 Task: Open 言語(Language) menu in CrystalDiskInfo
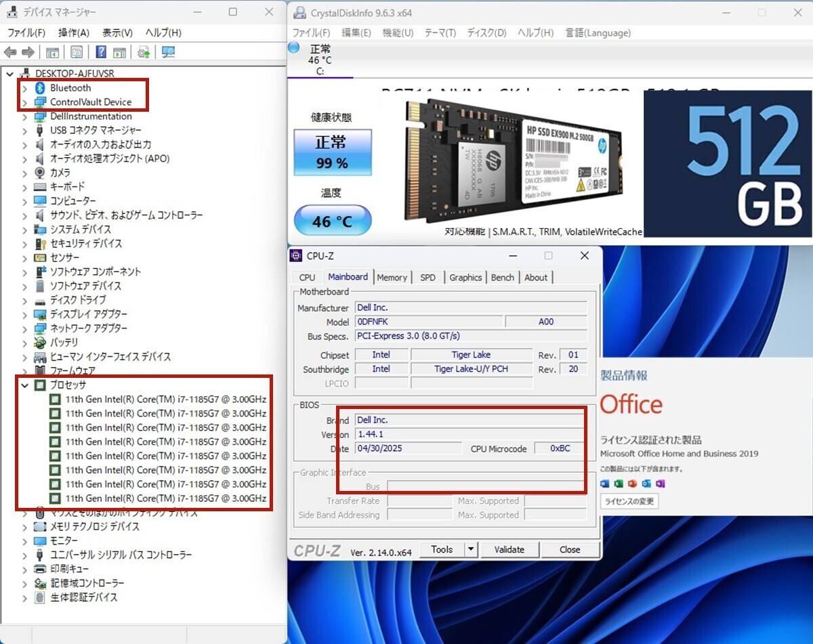[x=598, y=33]
